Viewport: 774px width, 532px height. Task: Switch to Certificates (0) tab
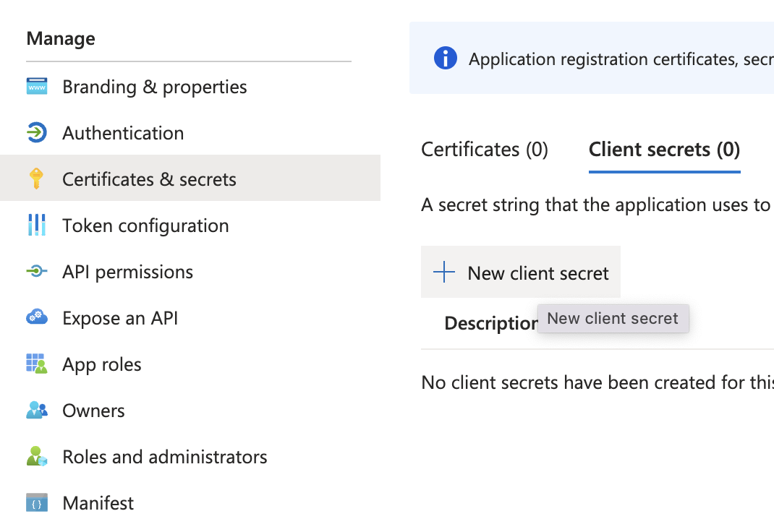[x=485, y=150]
